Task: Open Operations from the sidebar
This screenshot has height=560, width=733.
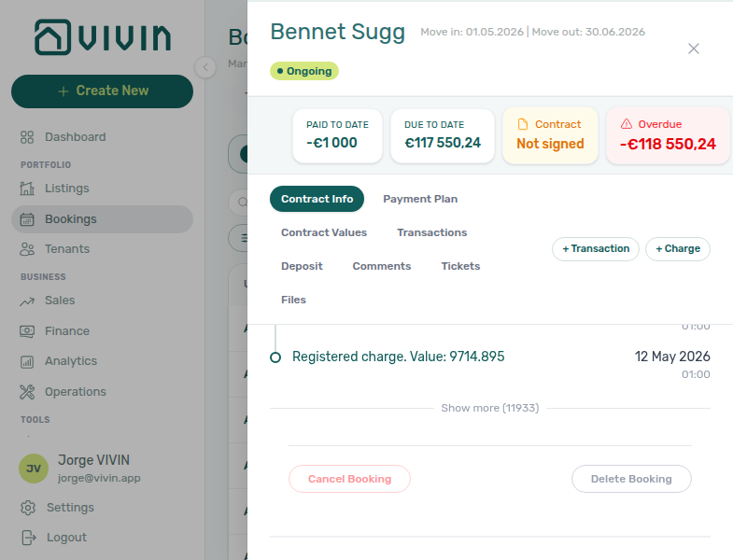Action: (x=103, y=392)
